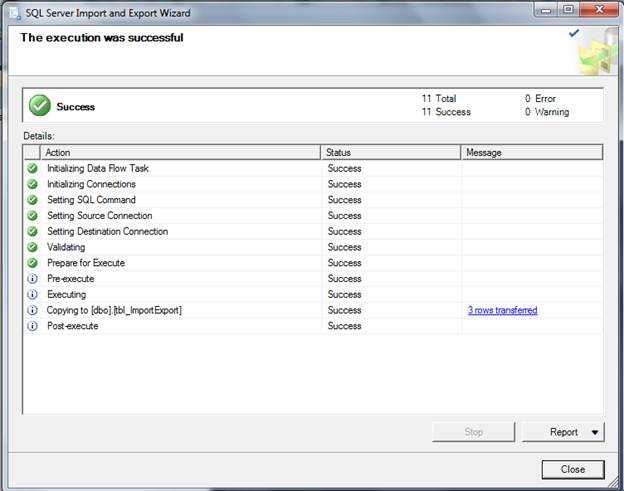Click the green icon beside Setting SQL Command
The width and height of the screenshot is (624, 491).
tap(32, 200)
